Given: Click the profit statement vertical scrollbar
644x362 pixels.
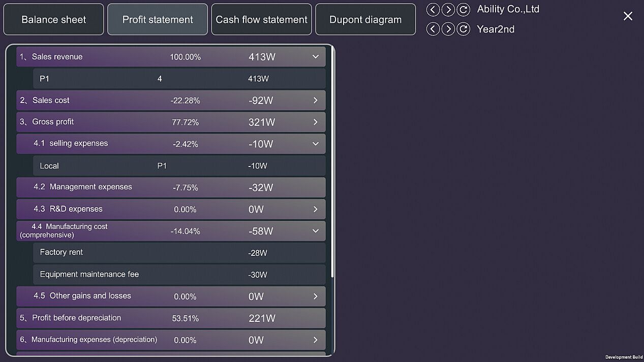Looking at the screenshot, I should pyautogui.click(x=332, y=162).
